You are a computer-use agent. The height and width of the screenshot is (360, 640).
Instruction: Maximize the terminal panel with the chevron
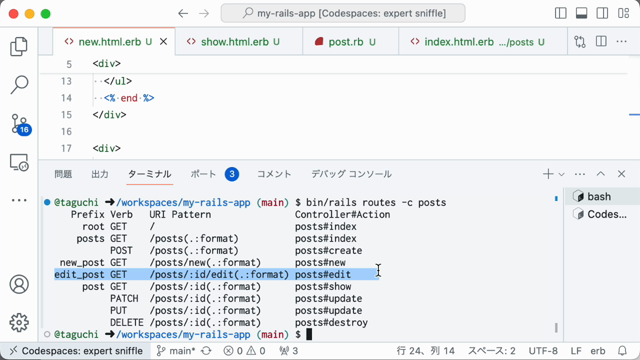pyautogui.click(x=601, y=174)
